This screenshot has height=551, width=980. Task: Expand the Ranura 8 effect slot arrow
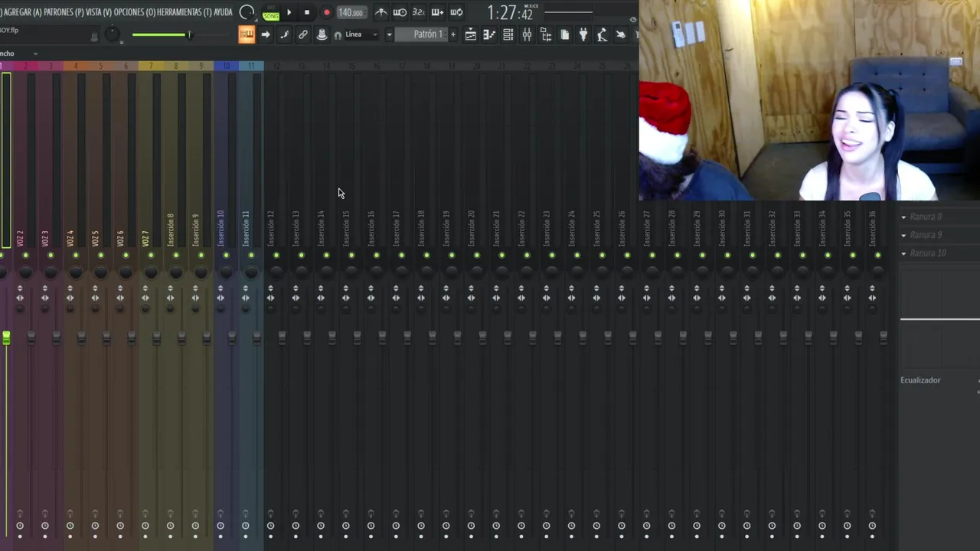coord(903,217)
